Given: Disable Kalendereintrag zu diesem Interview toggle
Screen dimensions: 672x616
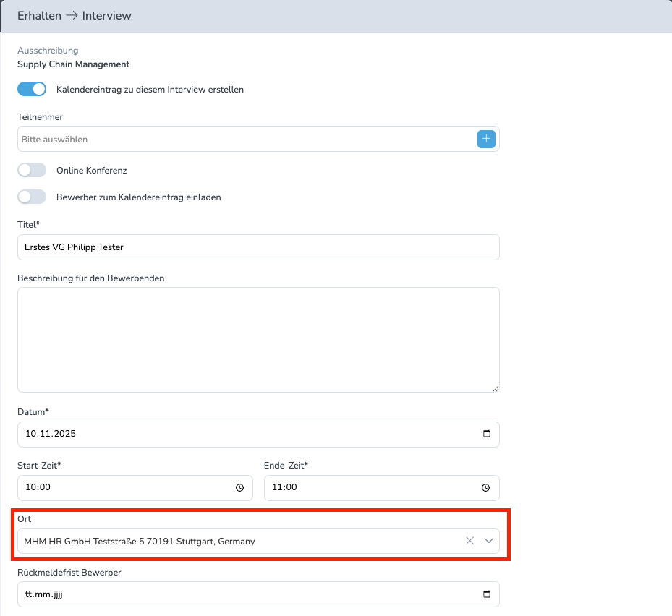Looking at the screenshot, I should click(32, 90).
